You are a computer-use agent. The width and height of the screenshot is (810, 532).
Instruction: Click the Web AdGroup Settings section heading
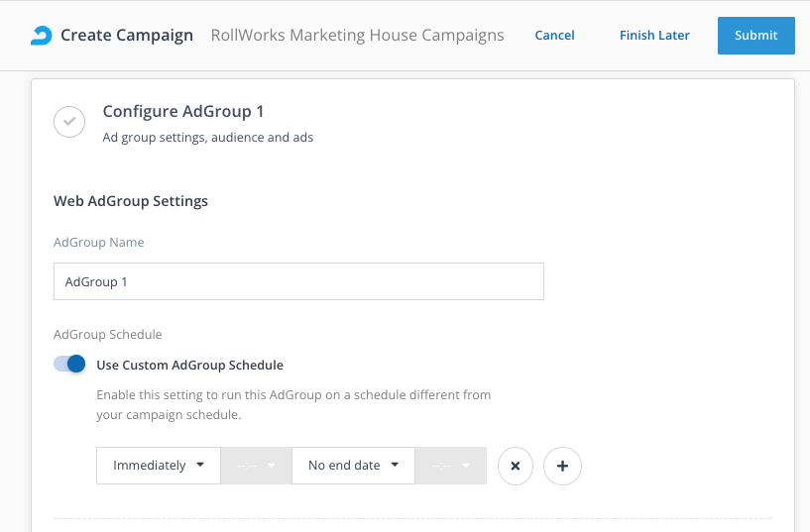click(x=131, y=201)
